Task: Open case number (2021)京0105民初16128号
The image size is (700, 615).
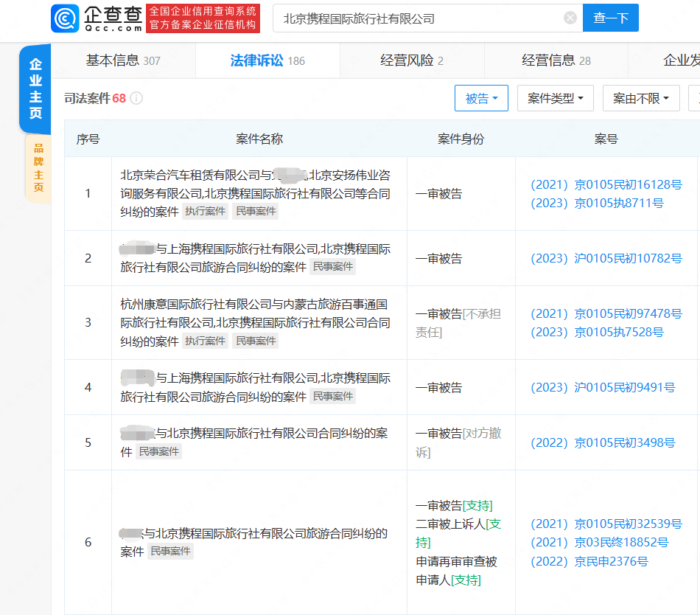Action: (x=606, y=184)
